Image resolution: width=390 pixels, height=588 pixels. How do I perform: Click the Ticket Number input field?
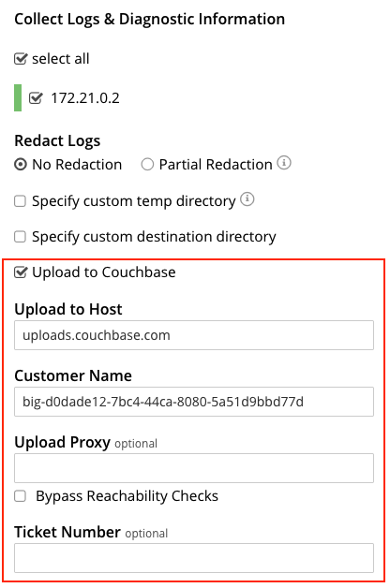pos(194,558)
